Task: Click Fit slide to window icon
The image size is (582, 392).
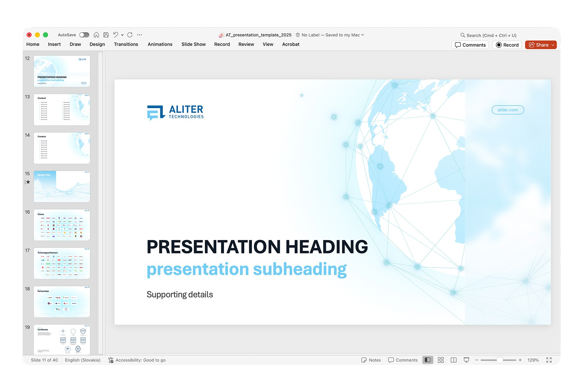Action: coord(549,360)
